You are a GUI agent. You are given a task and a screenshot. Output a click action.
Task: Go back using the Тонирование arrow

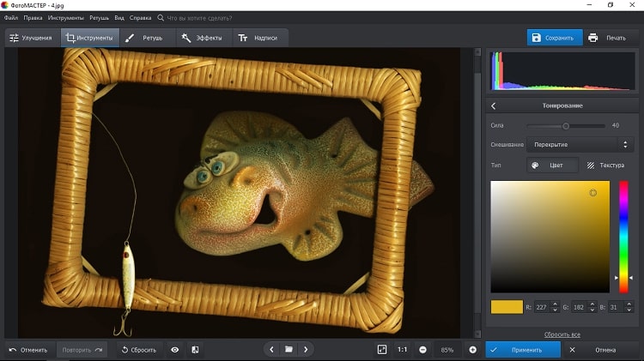coord(494,105)
